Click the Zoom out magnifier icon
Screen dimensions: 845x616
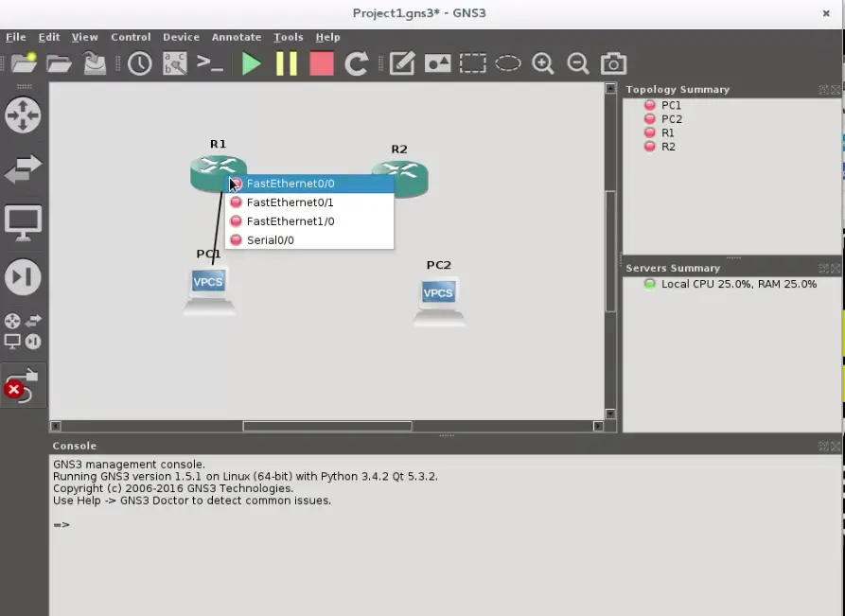tap(578, 63)
